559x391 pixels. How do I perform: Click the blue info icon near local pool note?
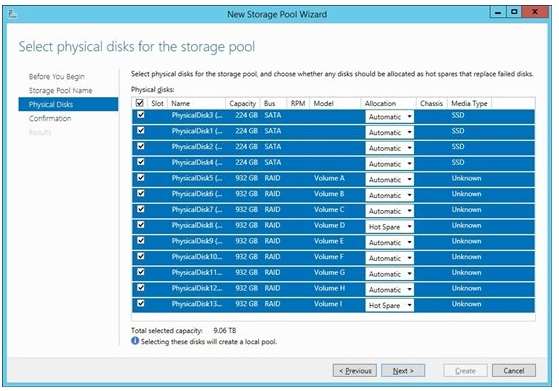(135, 341)
